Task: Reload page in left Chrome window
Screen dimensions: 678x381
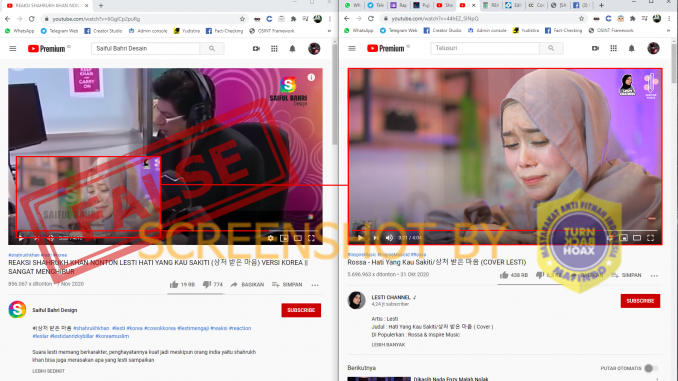Action: pos(32,19)
